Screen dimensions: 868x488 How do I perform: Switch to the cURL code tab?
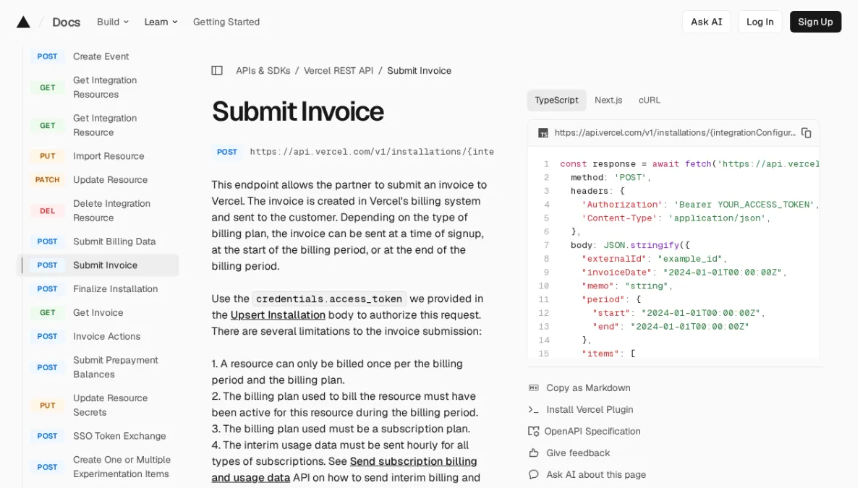tap(650, 100)
